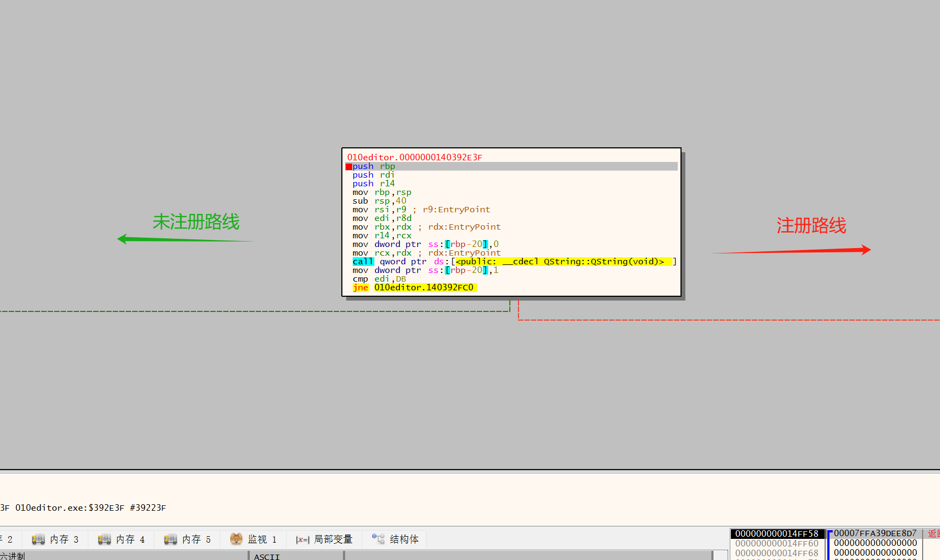
Task: Click the struct tree icon on 结构体 tab
Action: pos(378,539)
